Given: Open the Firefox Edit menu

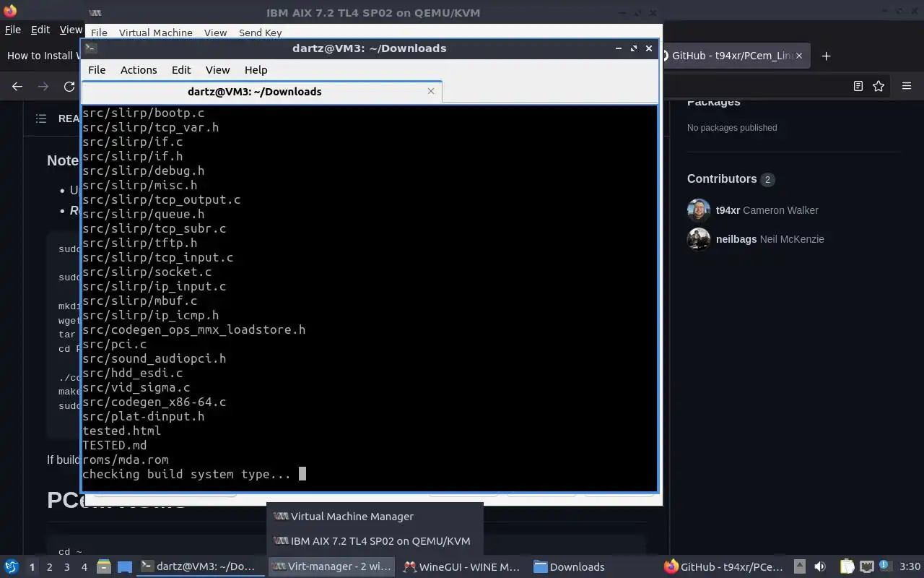Looking at the screenshot, I should point(40,30).
